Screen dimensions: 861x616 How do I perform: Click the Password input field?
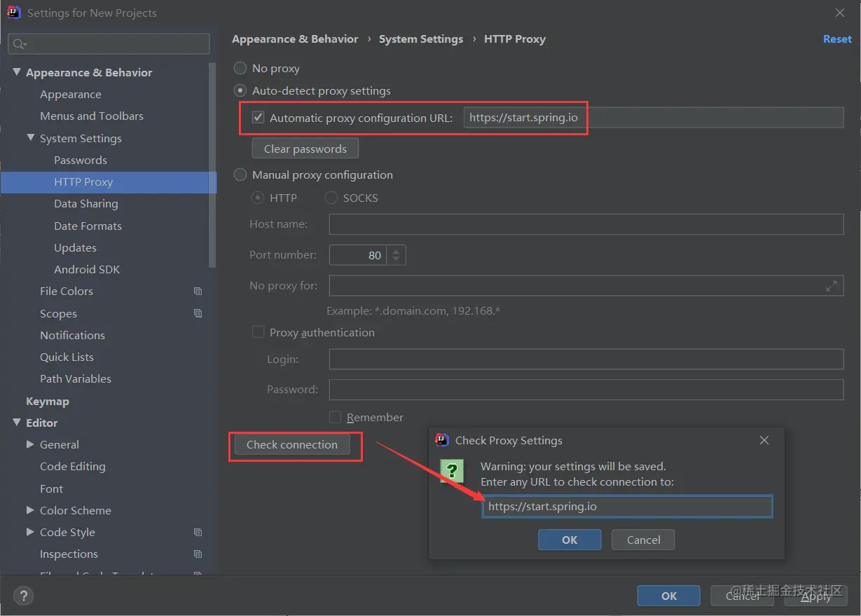point(586,389)
